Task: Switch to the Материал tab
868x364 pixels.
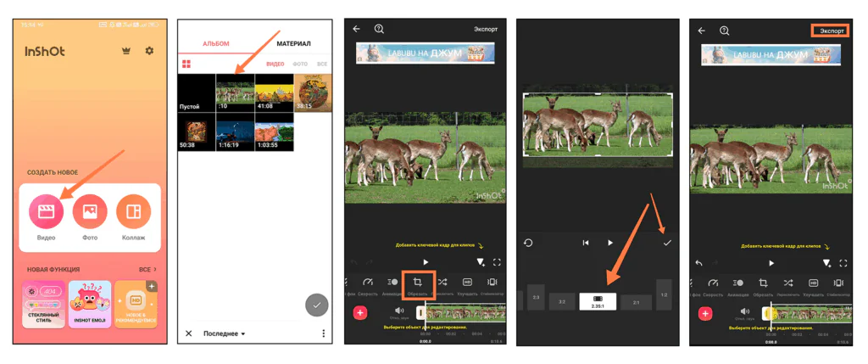Action: (x=293, y=43)
